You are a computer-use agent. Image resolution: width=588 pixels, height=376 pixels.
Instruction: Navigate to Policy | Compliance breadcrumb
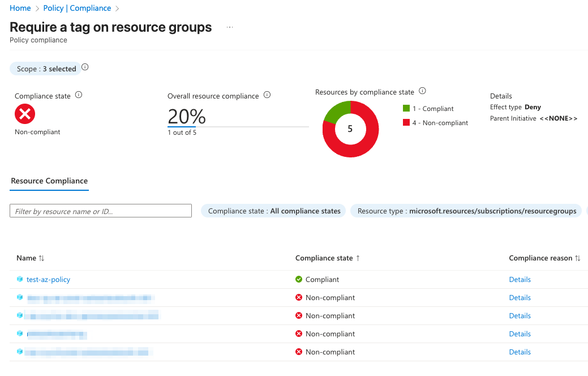pyautogui.click(x=77, y=8)
